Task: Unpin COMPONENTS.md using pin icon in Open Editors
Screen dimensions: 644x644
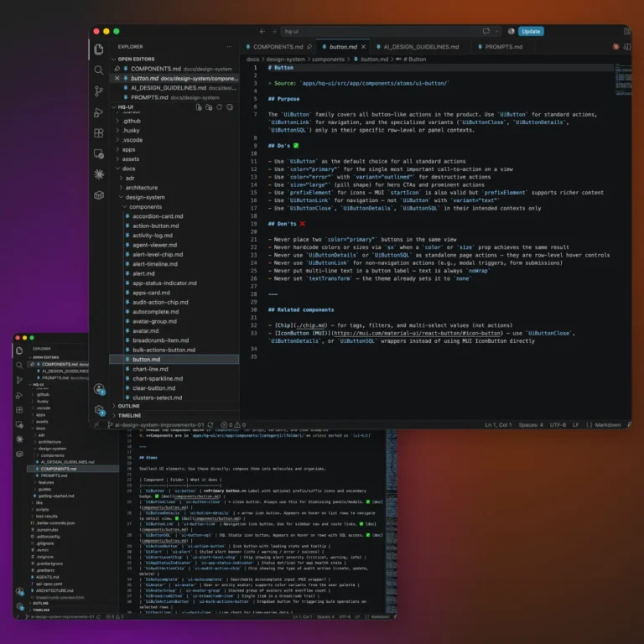Action: click(117, 69)
